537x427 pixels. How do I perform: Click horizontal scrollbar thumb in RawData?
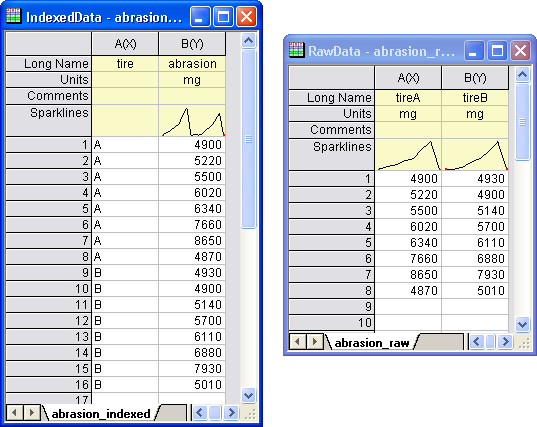click(x=491, y=341)
